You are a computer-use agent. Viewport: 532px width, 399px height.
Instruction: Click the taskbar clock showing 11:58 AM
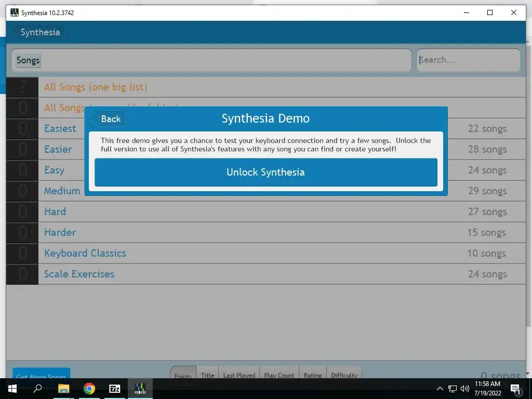(x=487, y=389)
